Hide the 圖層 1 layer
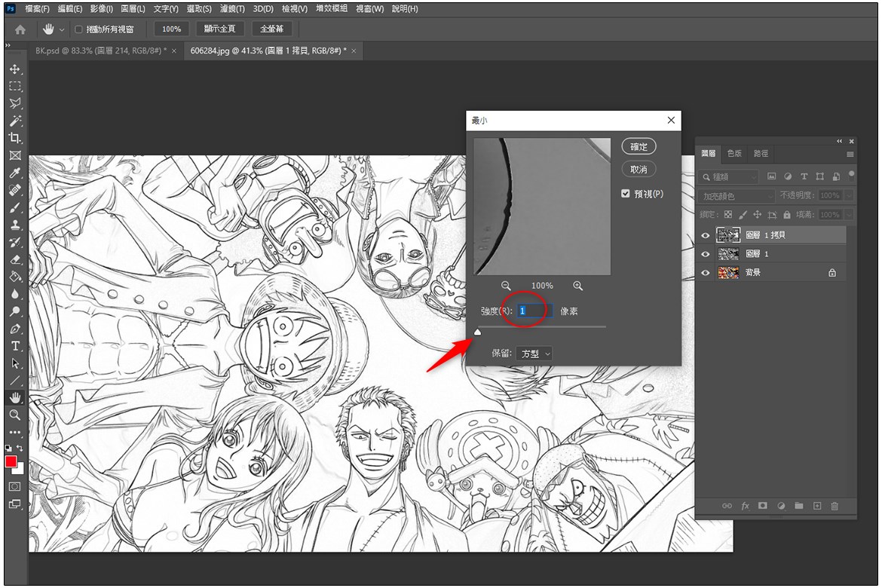The height and width of the screenshot is (588, 882). (705, 254)
